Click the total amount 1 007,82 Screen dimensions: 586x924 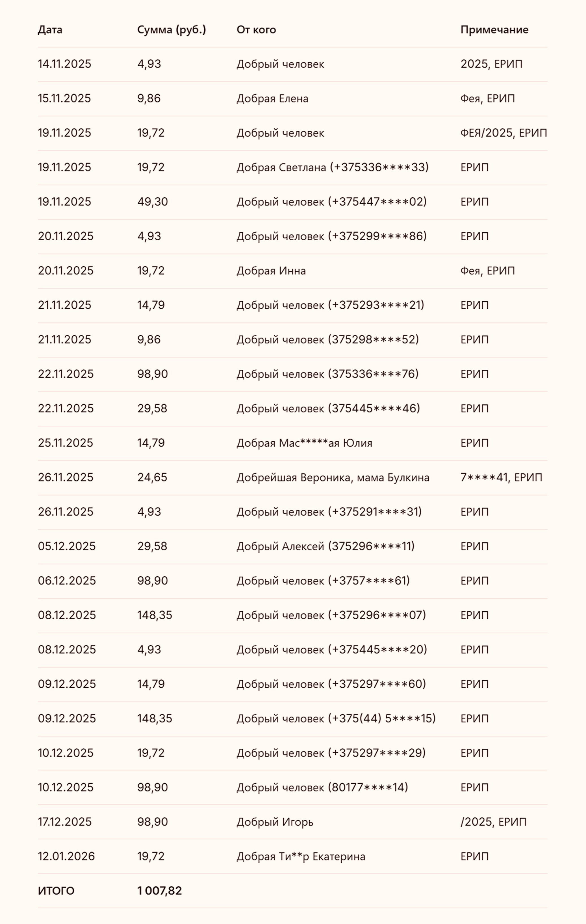(159, 891)
